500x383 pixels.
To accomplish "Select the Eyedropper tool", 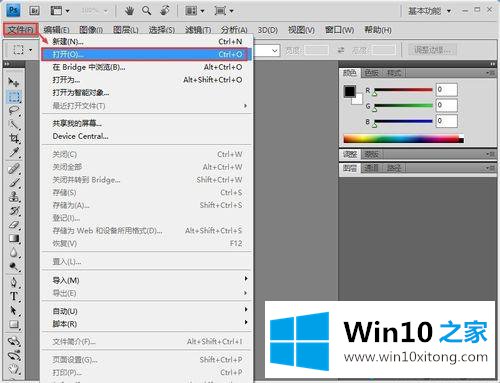I will pos(14,153).
